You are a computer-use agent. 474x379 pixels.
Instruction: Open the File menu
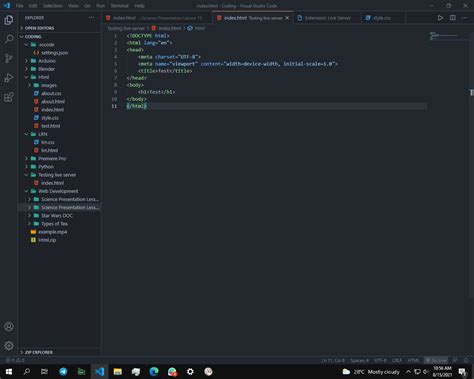[20, 6]
